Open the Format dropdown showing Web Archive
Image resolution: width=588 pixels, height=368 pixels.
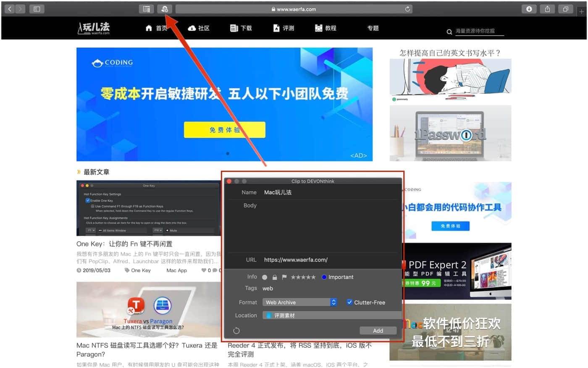[300, 302]
